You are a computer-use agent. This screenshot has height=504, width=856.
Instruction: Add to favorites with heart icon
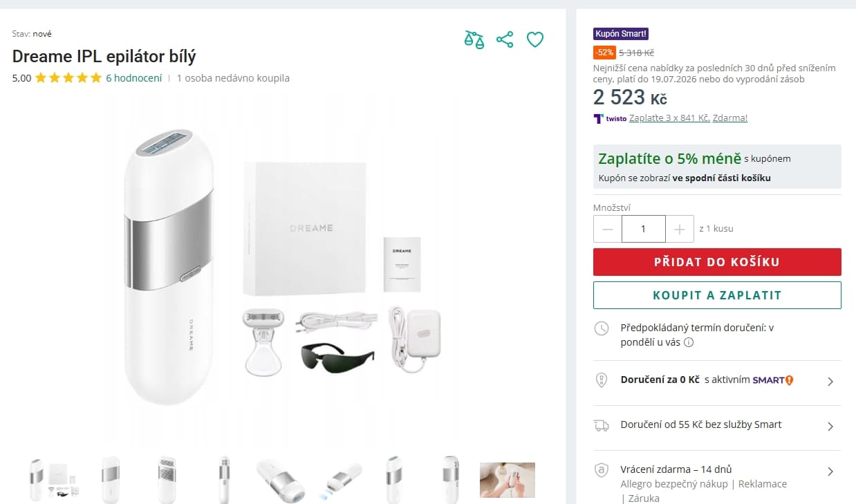tap(535, 39)
